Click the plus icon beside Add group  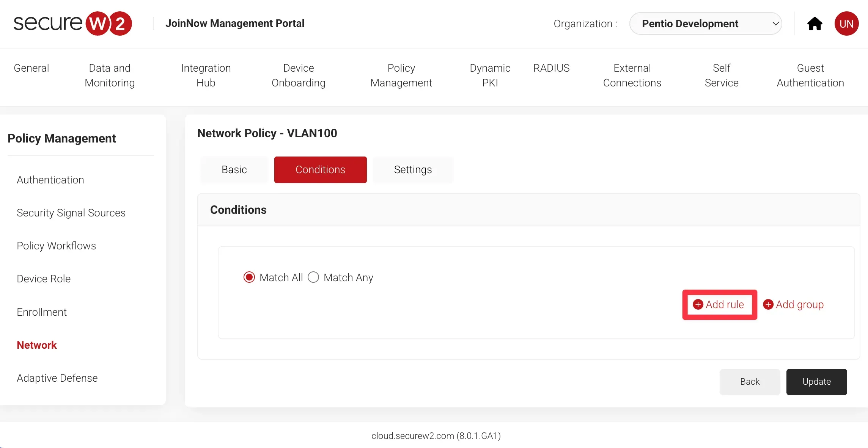point(768,304)
